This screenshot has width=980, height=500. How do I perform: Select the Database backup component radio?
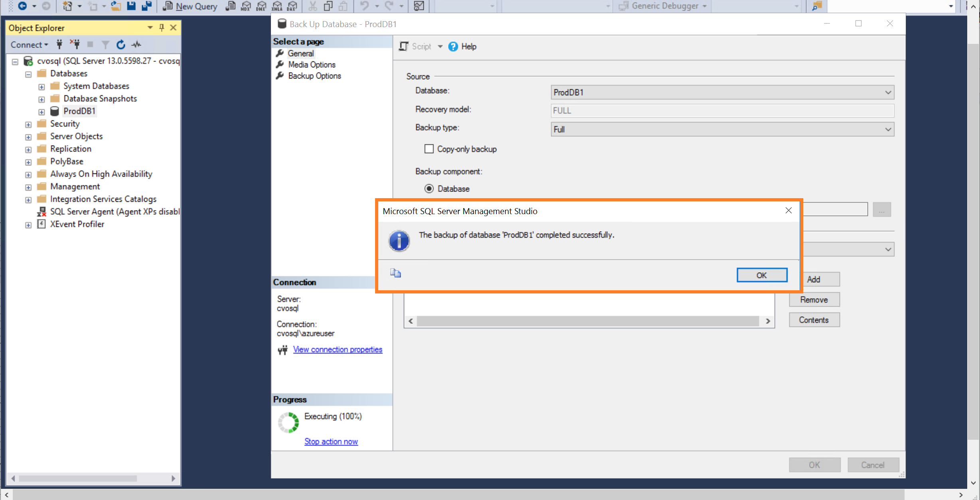pyautogui.click(x=429, y=189)
